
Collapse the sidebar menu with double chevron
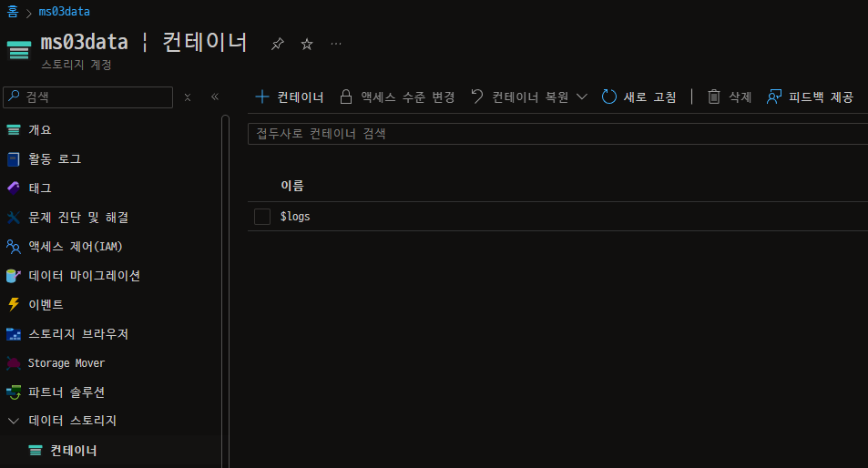(215, 97)
